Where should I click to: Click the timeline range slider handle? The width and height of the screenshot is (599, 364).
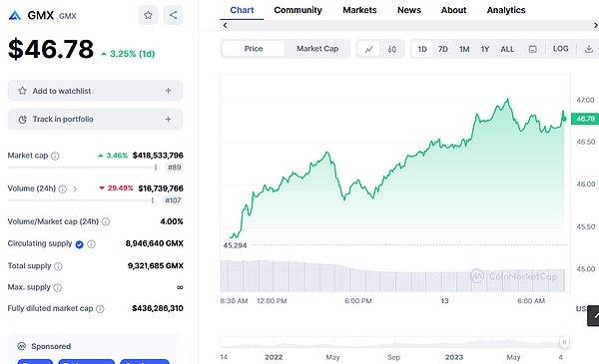point(564,342)
